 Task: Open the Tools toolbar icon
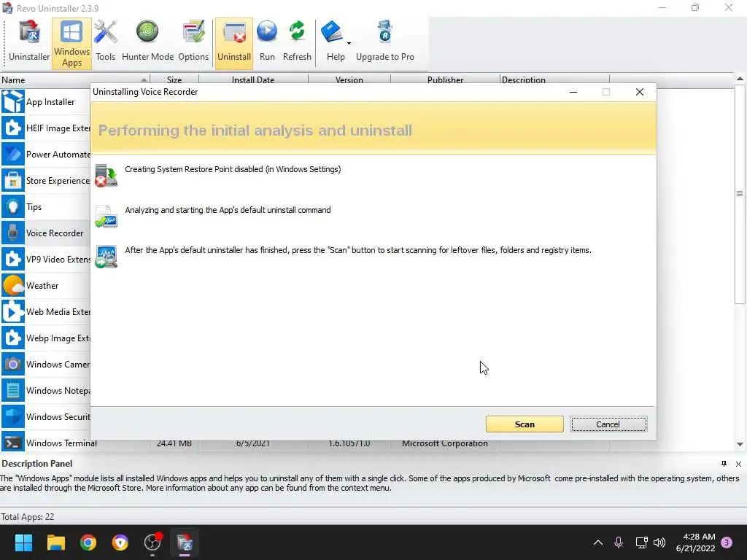coord(105,42)
